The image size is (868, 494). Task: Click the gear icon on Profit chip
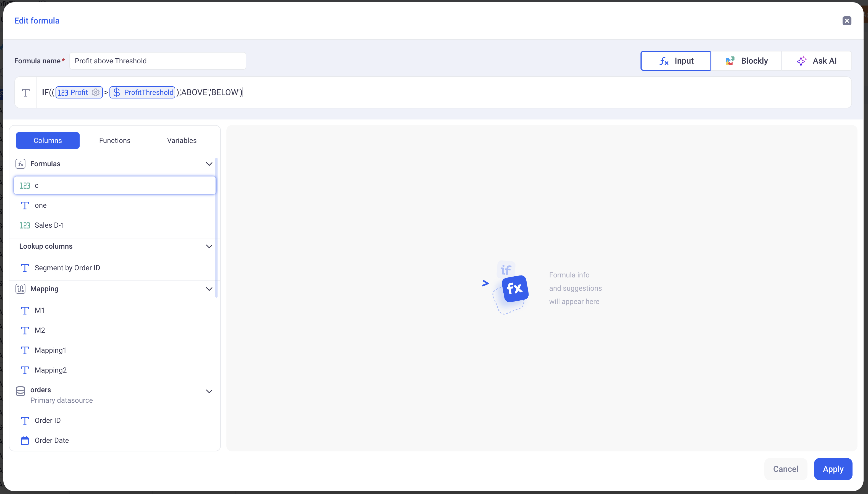96,92
